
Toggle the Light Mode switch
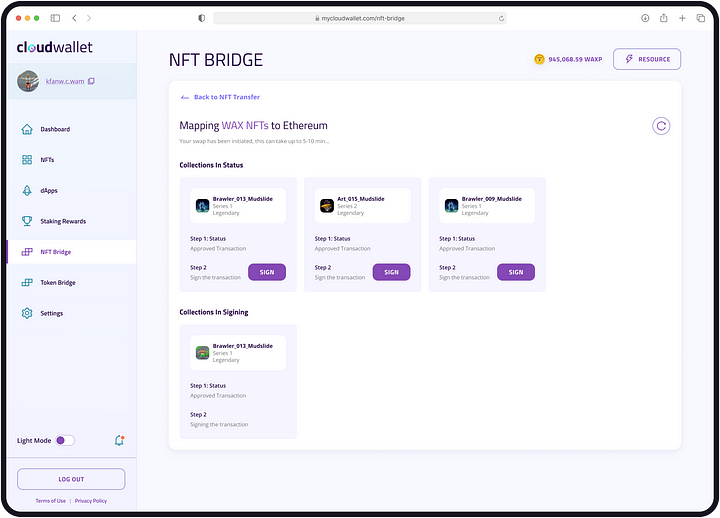click(x=65, y=440)
